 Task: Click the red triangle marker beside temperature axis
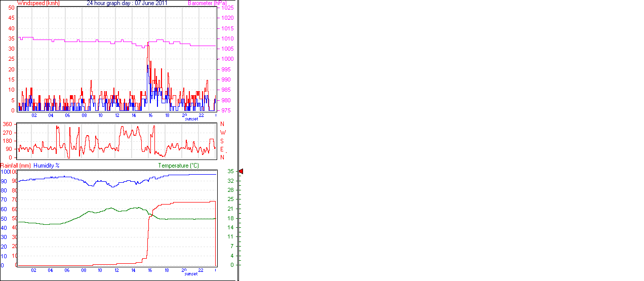[x=241, y=172]
